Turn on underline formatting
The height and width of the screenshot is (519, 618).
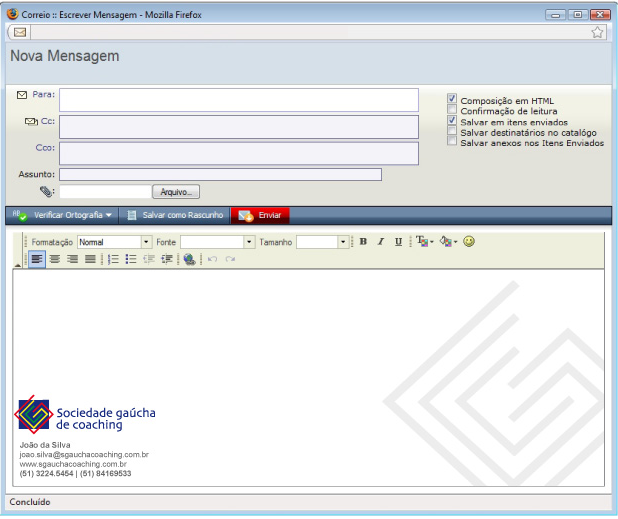pos(398,242)
